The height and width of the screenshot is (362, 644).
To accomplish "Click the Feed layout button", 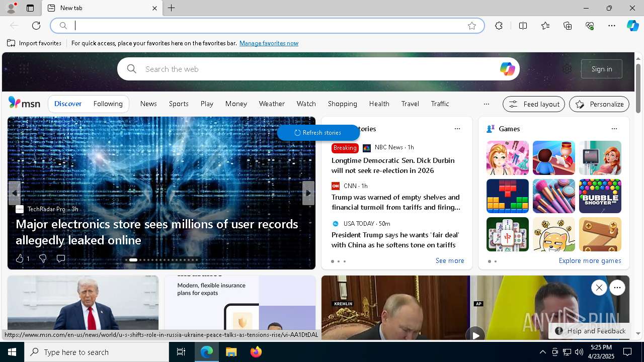I will click(534, 104).
